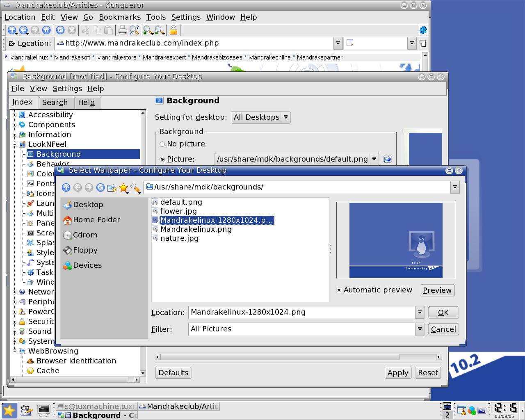The width and height of the screenshot is (525, 420).
Task: Open Konqueror's Bookmarks menu
Action: [x=120, y=17]
